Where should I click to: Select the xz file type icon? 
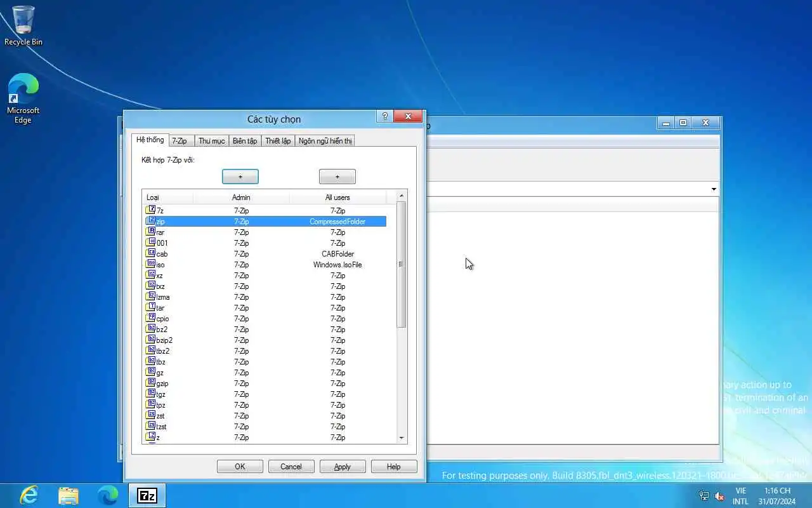(151, 275)
